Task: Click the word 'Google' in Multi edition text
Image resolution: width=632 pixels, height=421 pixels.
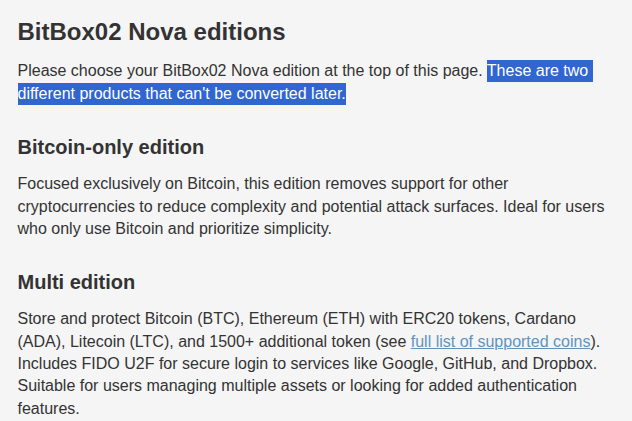Action: point(407,364)
